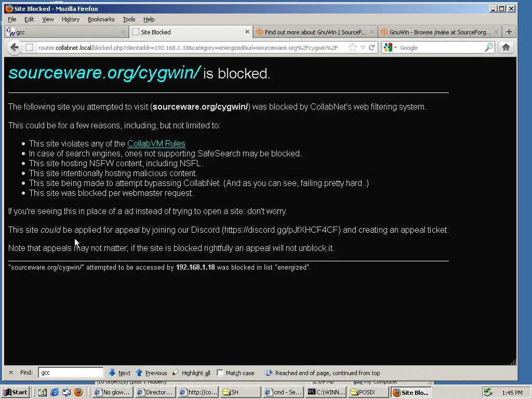The image size is (532, 399).
Task: Open a new tab with the plus button
Action: point(509,32)
